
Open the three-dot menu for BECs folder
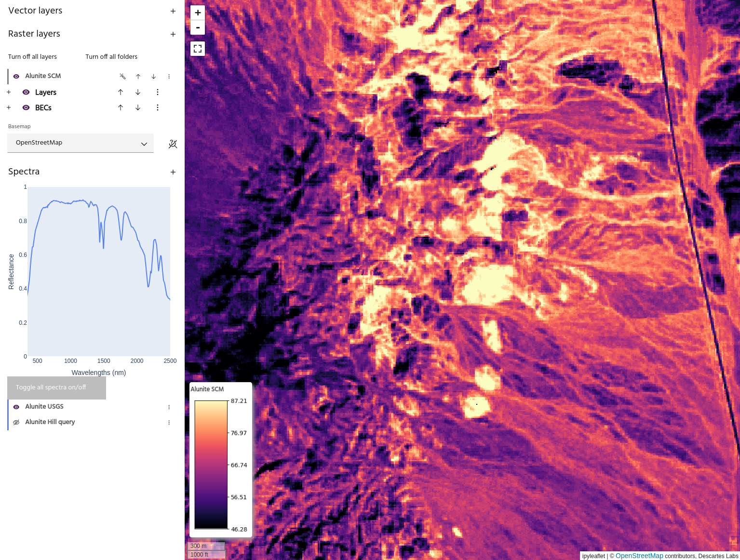157,107
